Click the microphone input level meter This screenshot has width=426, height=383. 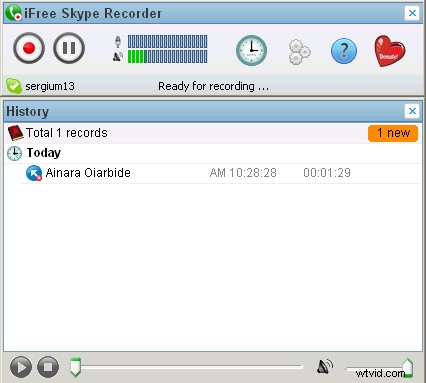click(x=168, y=42)
